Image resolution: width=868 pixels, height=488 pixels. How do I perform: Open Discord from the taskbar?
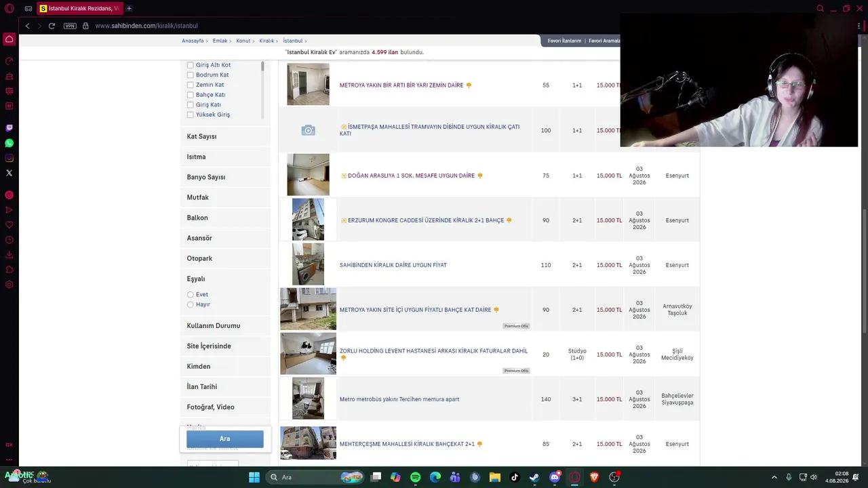click(x=555, y=477)
